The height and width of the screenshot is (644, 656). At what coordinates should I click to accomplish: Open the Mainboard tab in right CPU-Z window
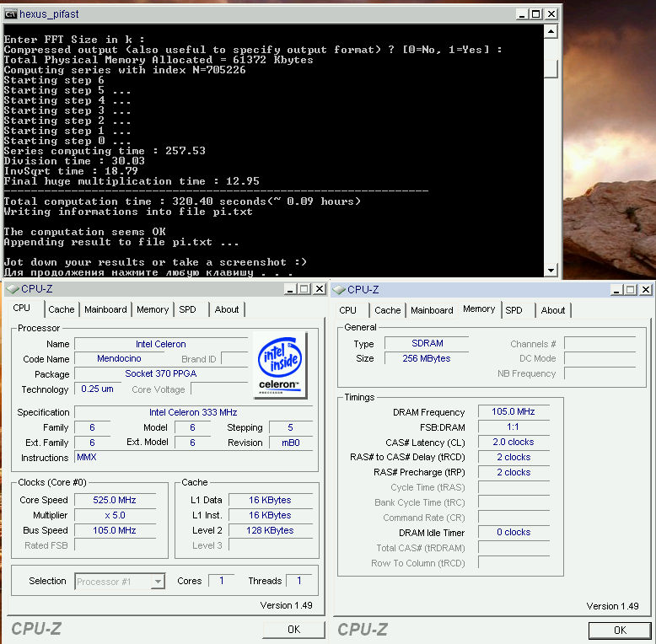432,310
